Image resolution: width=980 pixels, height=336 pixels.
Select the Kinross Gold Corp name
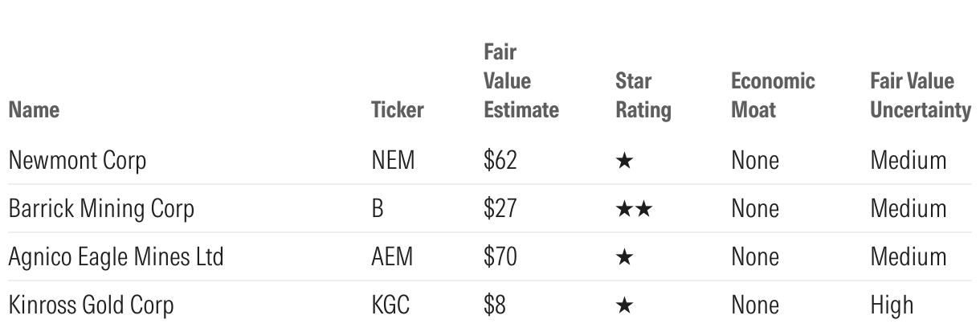click(91, 305)
